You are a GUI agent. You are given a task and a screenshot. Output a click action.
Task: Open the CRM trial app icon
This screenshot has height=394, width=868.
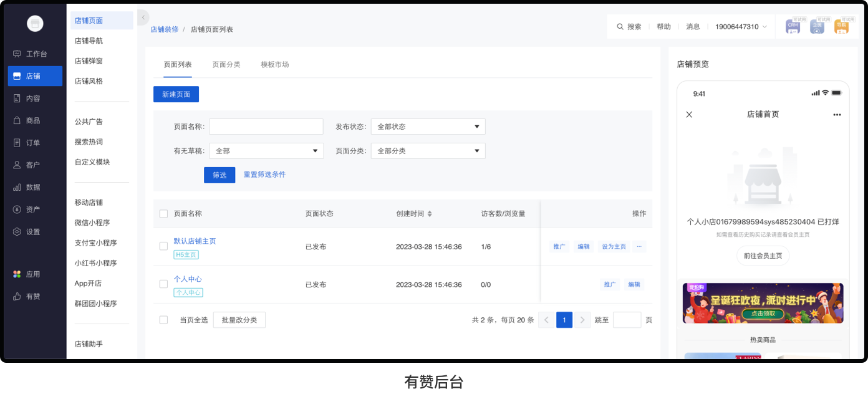793,26
